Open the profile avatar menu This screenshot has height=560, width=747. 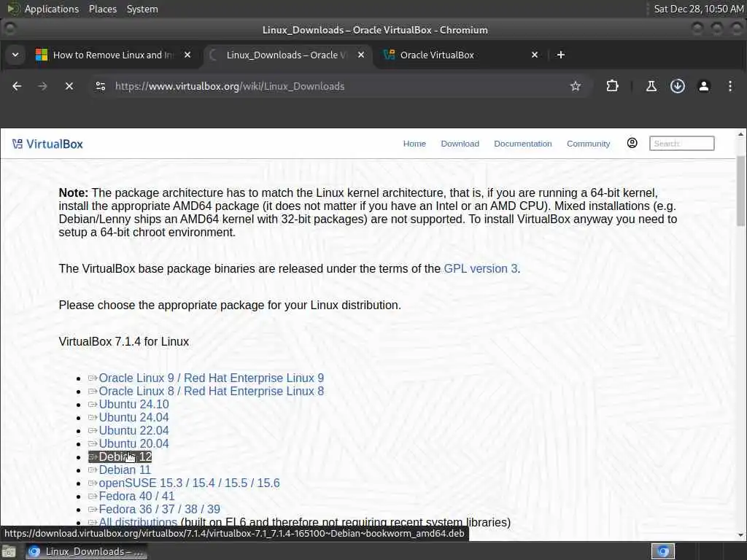[x=704, y=86]
